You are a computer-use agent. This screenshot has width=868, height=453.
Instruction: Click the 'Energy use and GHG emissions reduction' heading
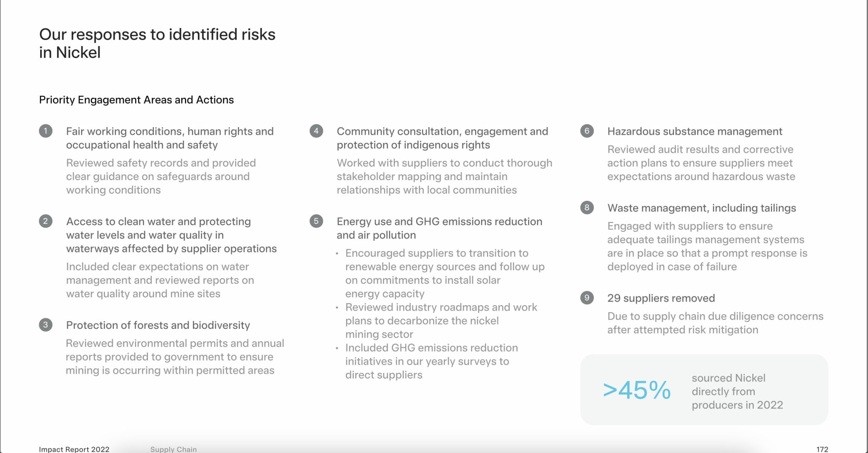coord(440,222)
